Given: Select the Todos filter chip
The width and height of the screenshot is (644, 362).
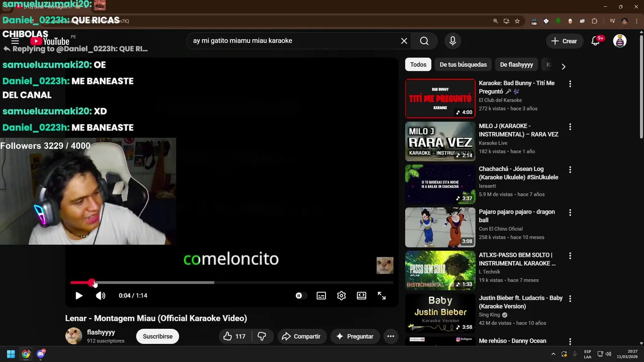Looking at the screenshot, I should tap(418, 64).
